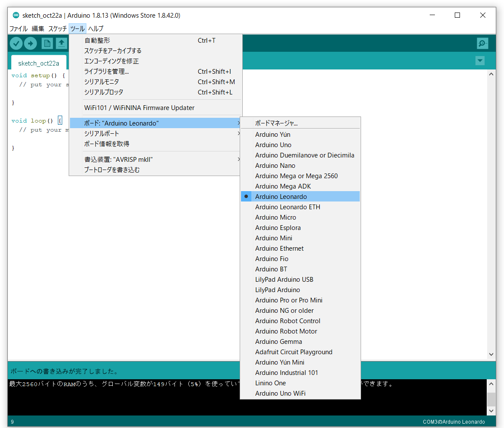
Task: Select Arduino Mega ADK board
Action: click(x=300, y=186)
